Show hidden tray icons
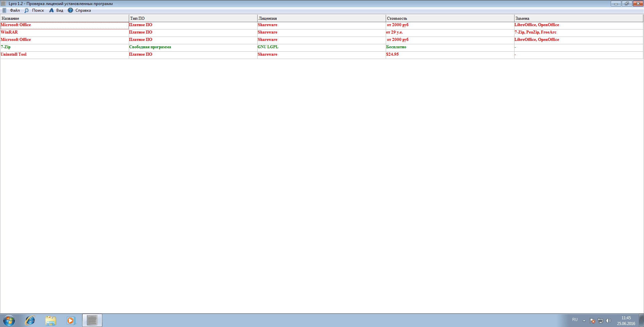Viewport: 644px width, 327px height. point(584,321)
